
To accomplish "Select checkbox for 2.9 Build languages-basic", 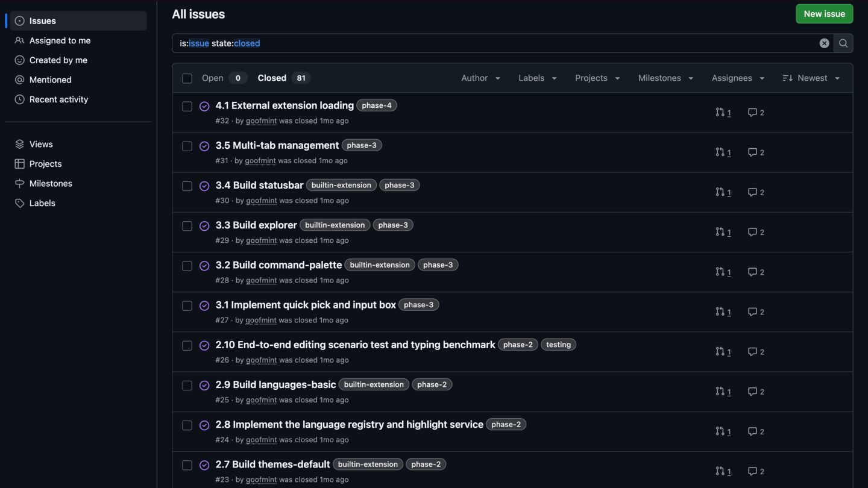I will click(187, 386).
